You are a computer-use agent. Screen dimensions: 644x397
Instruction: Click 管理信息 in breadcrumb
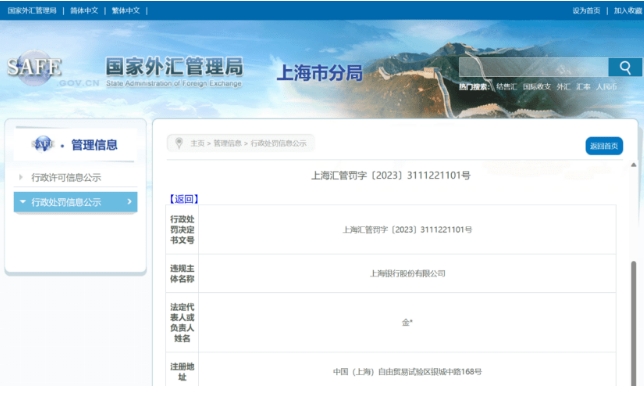[x=228, y=143]
